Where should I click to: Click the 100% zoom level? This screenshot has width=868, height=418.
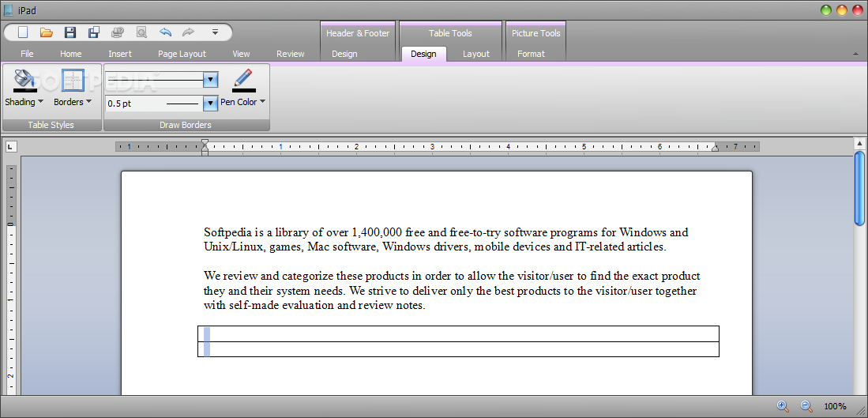click(835, 406)
